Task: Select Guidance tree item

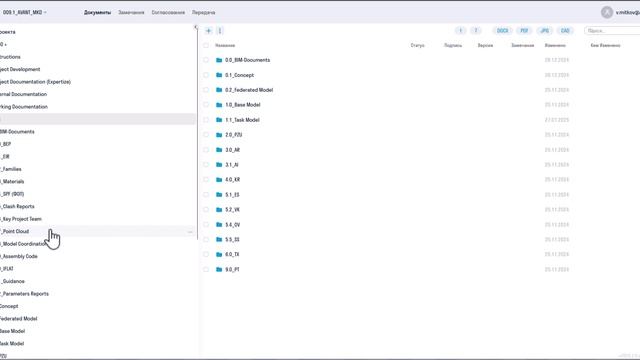Action: [13, 281]
